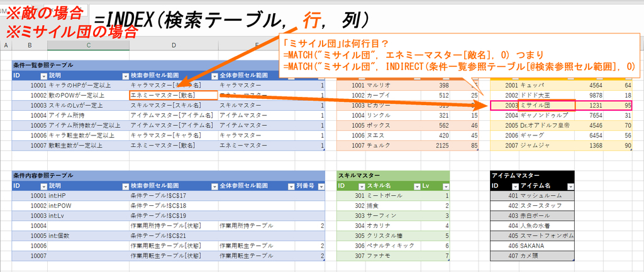
Task: Click cell int:POW
Action: click(x=88, y=206)
